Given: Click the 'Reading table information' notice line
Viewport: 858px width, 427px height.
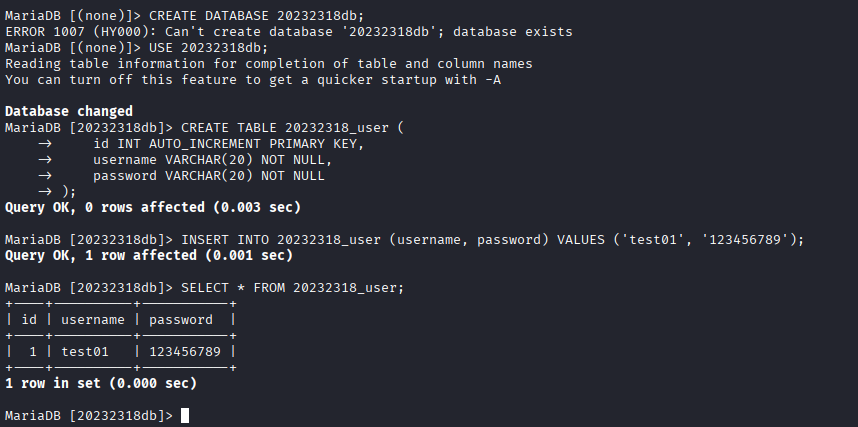Looking at the screenshot, I should (x=268, y=63).
